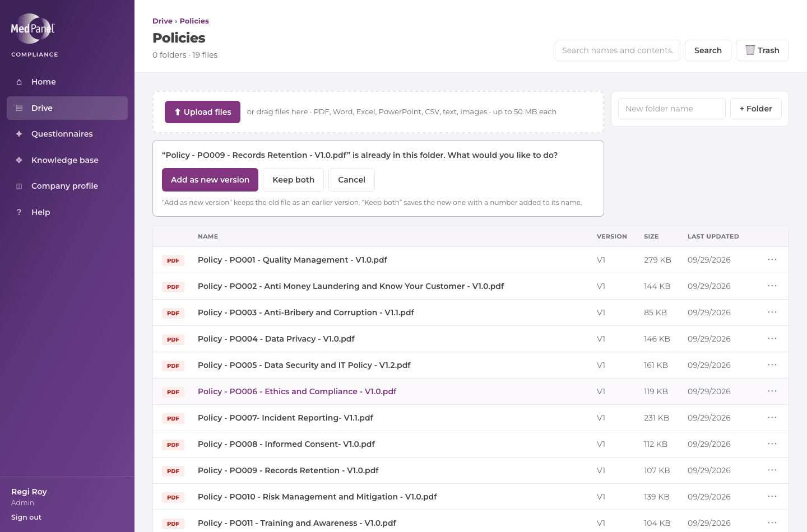Click the Questionnaires sparkle icon
This screenshot has height=532, width=807.
(x=19, y=134)
